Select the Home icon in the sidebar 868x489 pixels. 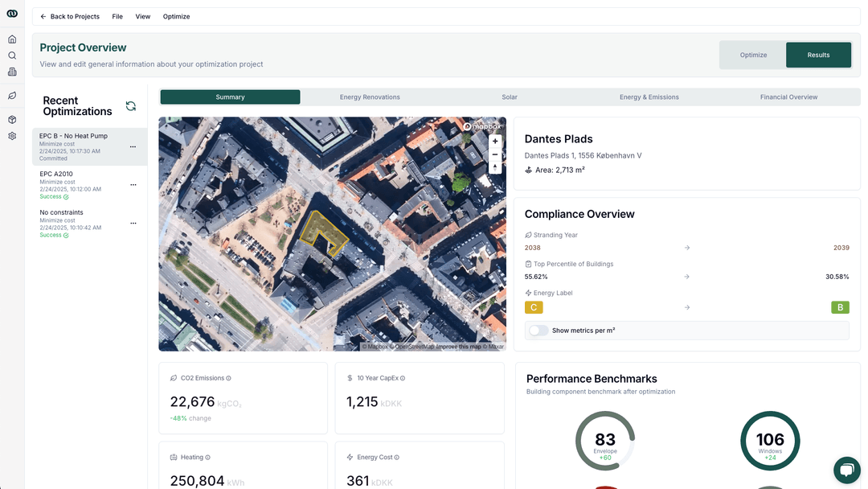click(12, 39)
